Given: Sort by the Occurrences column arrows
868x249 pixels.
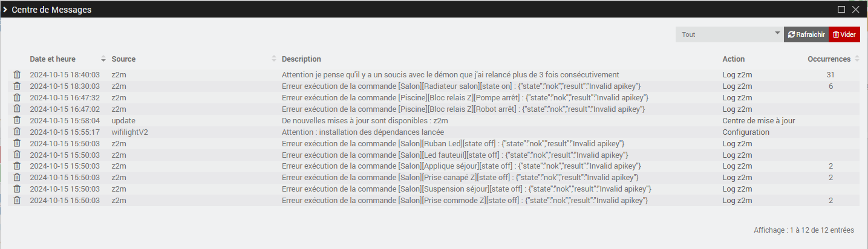Looking at the screenshot, I should (x=857, y=59).
